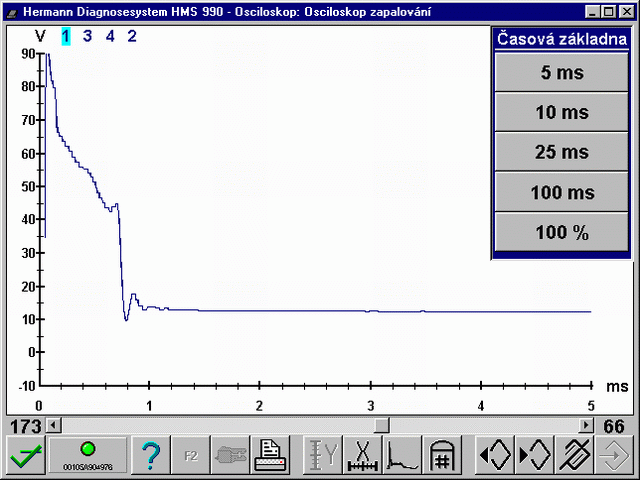Open the Y-axis scale tool

pos(322,457)
